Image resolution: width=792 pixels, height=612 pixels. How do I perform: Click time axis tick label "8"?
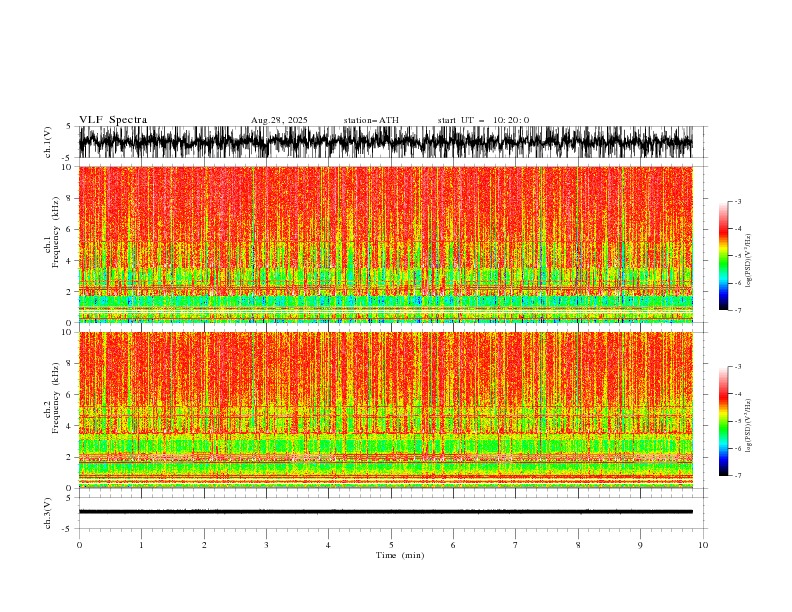coord(578,545)
